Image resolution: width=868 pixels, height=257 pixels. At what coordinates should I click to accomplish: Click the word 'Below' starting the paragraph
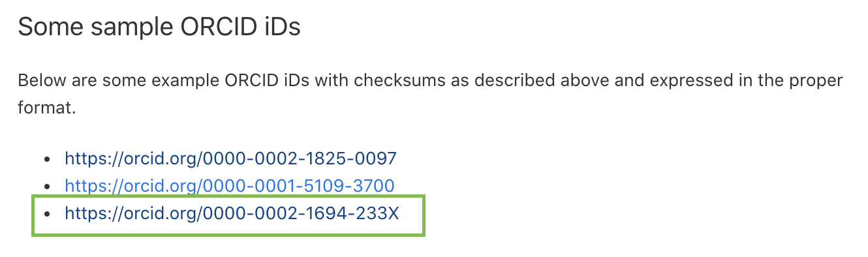(x=39, y=82)
